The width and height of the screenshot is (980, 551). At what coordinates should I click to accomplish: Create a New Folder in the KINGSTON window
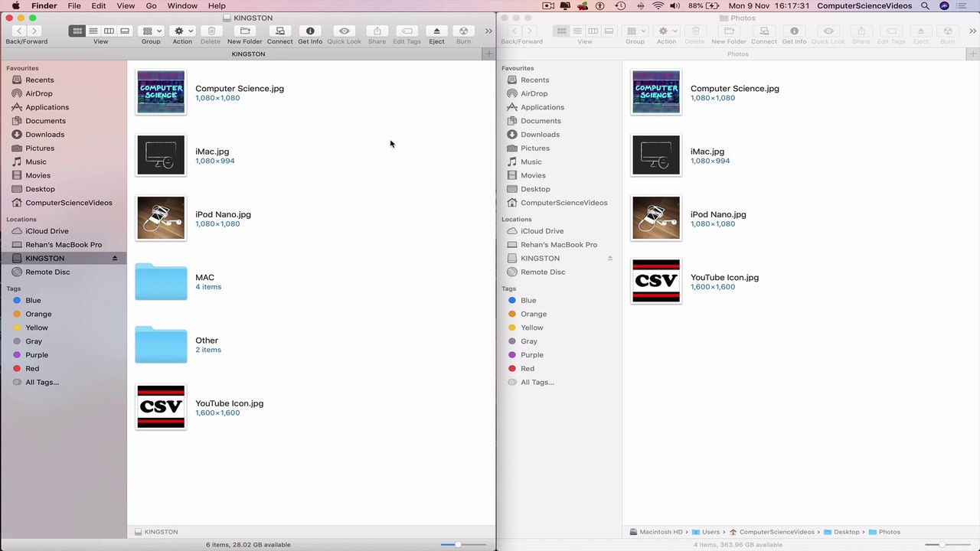pos(245,31)
